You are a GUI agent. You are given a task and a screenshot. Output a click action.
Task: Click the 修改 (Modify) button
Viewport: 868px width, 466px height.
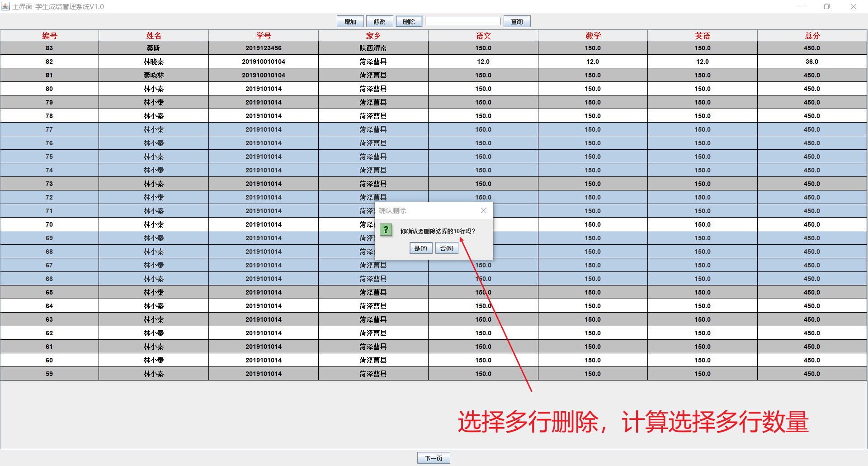(379, 22)
